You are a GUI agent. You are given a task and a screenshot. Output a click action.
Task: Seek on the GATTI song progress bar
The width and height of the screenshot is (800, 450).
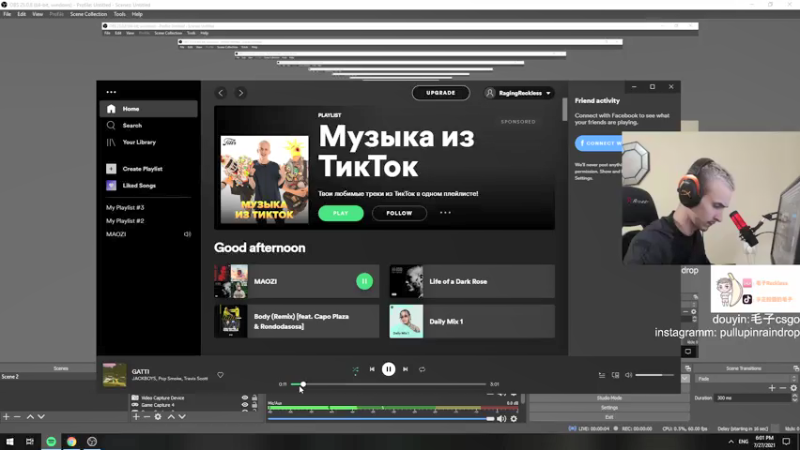[x=388, y=384]
